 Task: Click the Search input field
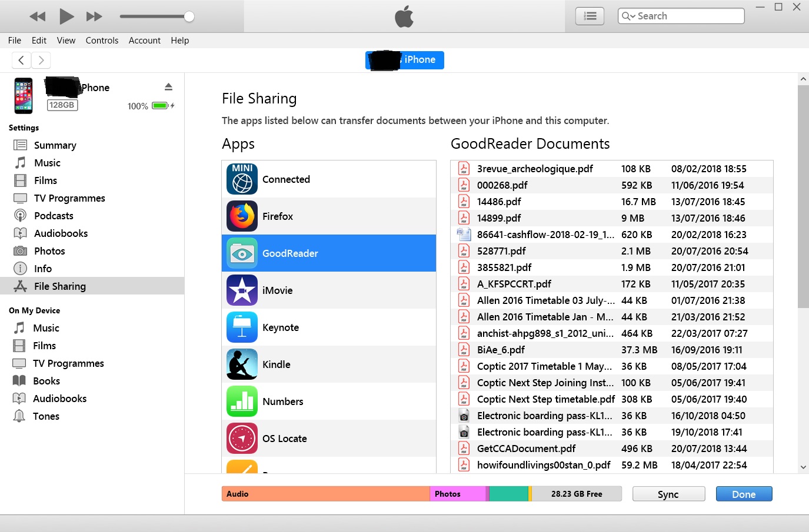coord(681,16)
